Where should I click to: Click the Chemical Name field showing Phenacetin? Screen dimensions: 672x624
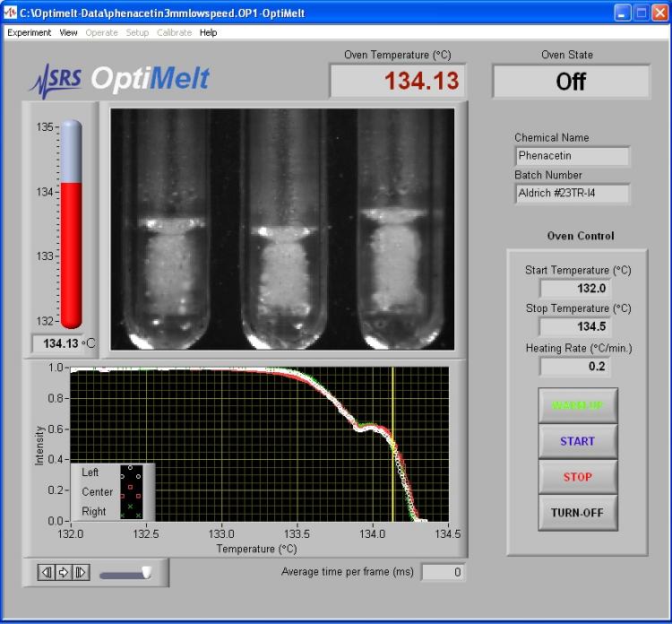point(572,156)
